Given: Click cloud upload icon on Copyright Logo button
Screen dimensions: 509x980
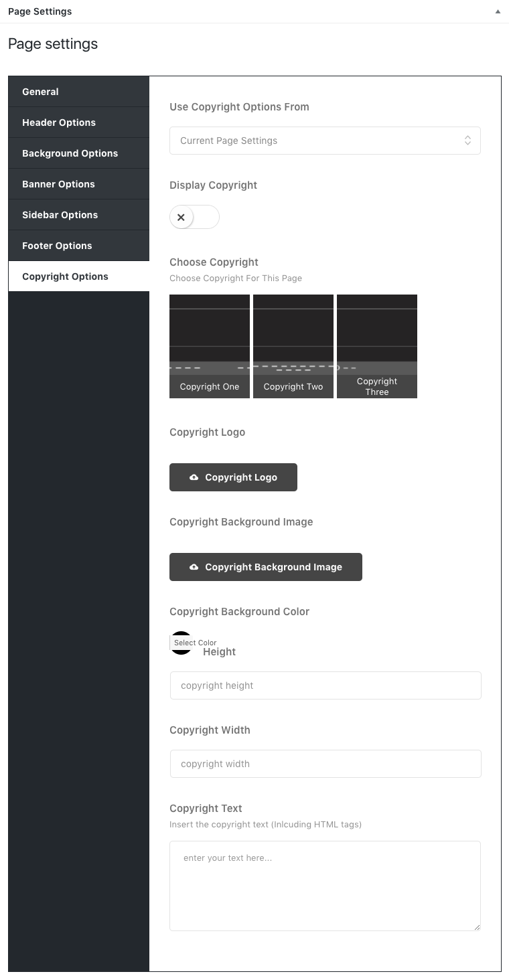Looking at the screenshot, I should coord(194,477).
